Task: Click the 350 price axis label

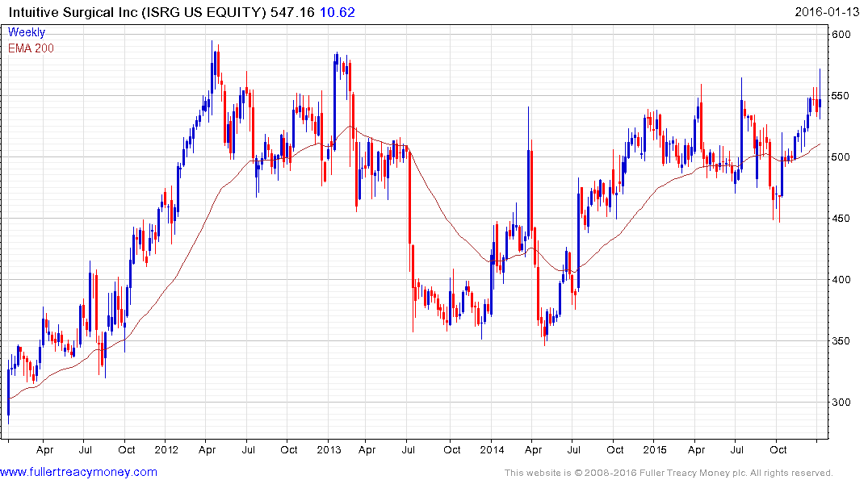Action: coord(841,340)
